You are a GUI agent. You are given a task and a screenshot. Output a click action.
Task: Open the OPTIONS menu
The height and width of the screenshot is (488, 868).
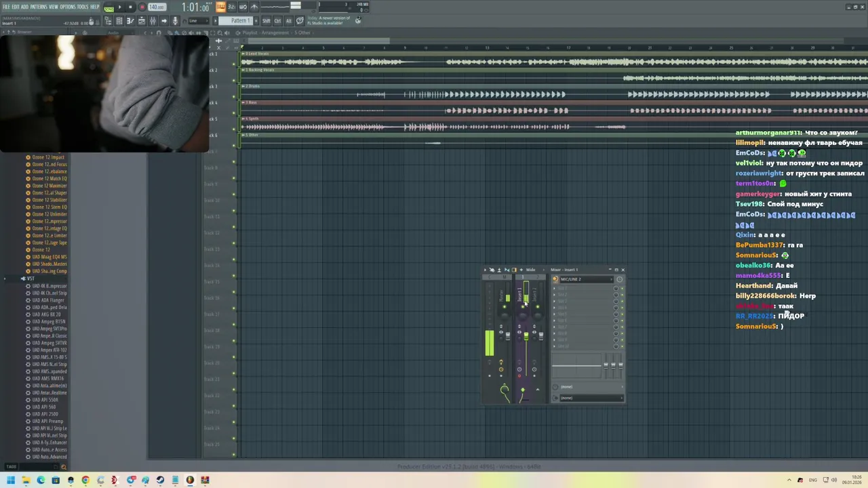point(68,7)
